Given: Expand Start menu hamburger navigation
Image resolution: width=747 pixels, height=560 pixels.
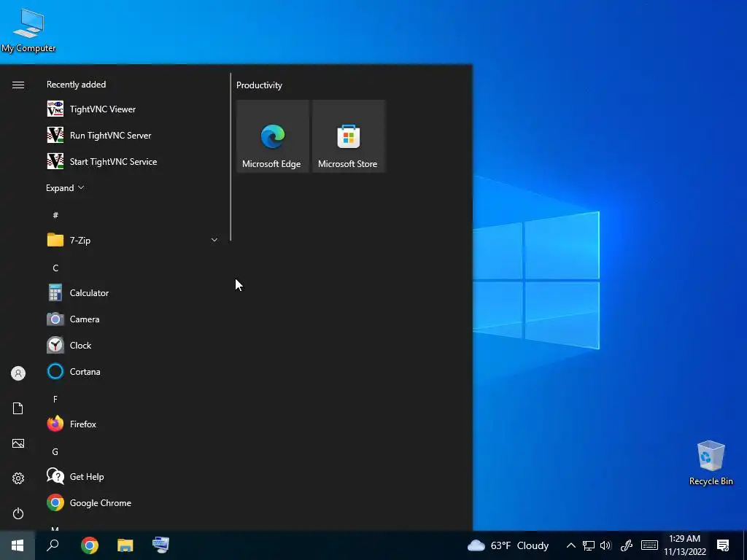Looking at the screenshot, I should coord(18,85).
